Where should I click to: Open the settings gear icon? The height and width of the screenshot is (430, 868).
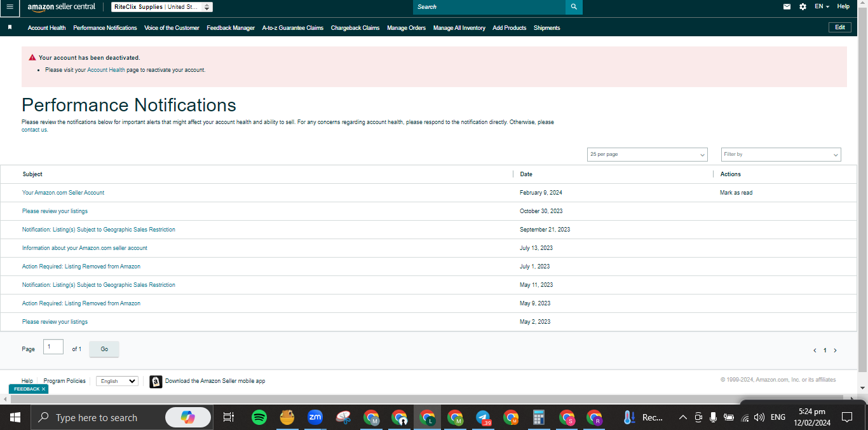(803, 6)
